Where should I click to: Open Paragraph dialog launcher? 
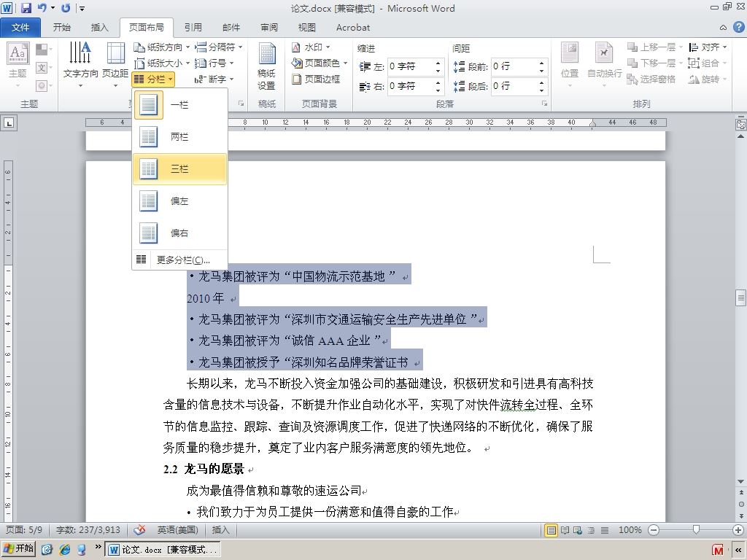click(x=544, y=104)
